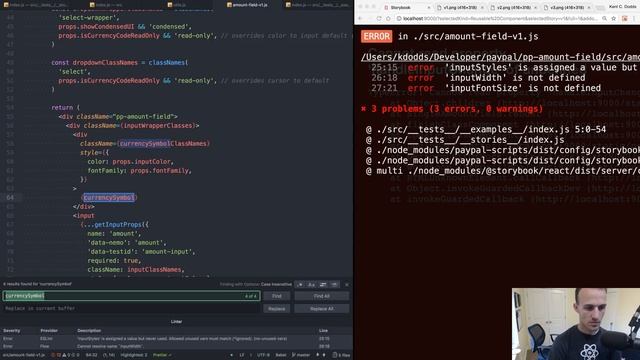Close the v2.png browser tab

tap(536, 7)
